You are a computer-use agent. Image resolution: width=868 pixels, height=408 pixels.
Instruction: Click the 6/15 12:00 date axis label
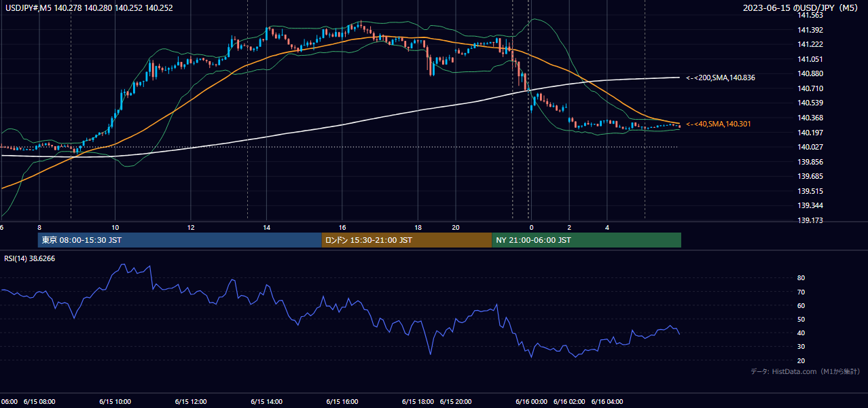click(191, 401)
